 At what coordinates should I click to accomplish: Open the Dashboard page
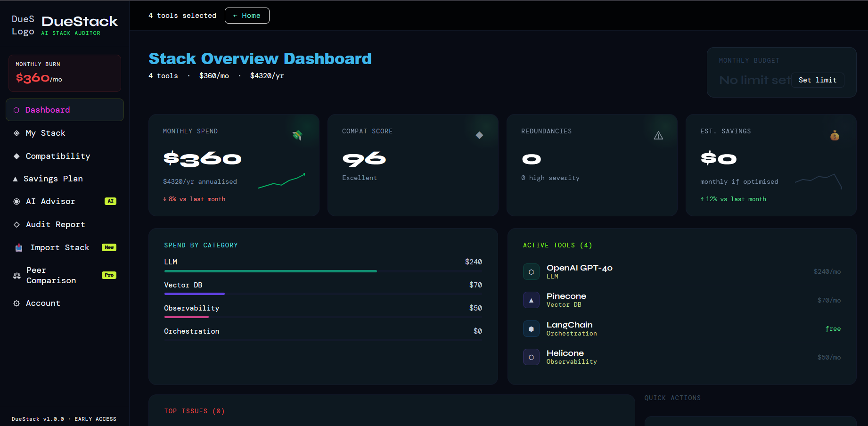click(x=65, y=110)
